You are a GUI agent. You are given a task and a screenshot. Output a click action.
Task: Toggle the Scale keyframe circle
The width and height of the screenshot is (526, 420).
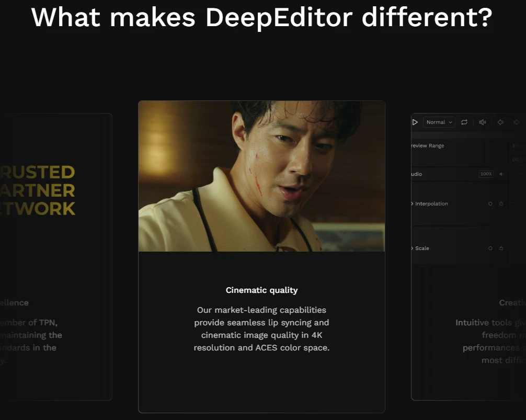pos(490,248)
